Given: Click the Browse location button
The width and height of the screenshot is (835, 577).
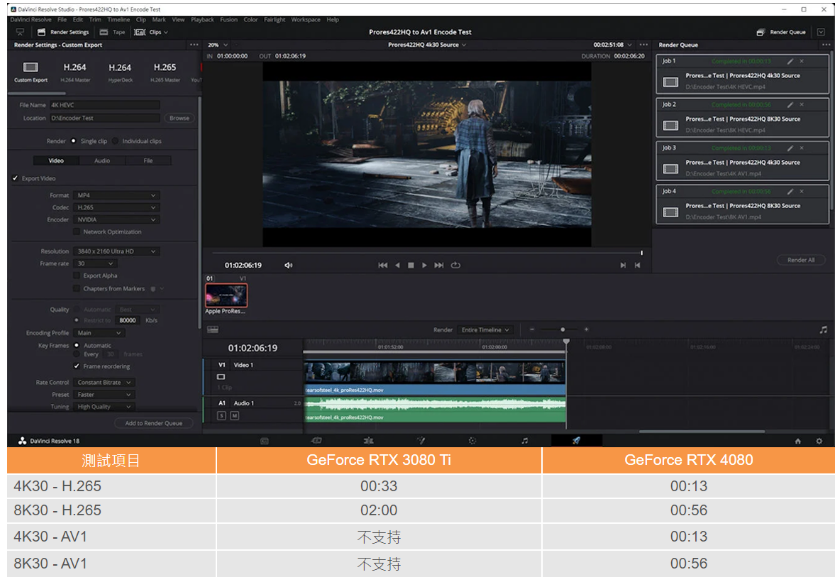Looking at the screenshot, I should click(179, 118).
